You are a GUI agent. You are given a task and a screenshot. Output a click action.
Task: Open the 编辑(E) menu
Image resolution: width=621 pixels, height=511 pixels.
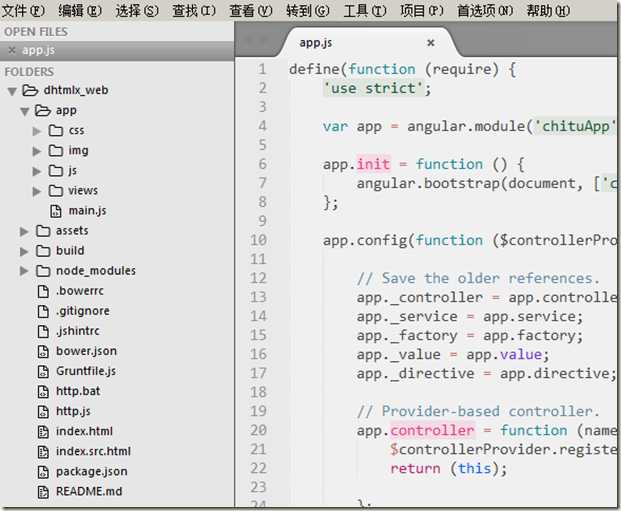pos(80,11)
